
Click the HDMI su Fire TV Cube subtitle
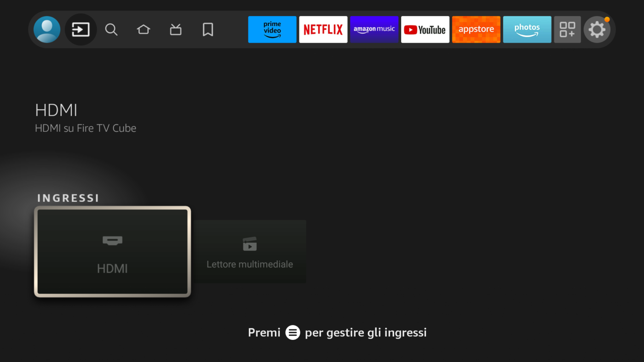pyautogui.click(x=86, y=128)
